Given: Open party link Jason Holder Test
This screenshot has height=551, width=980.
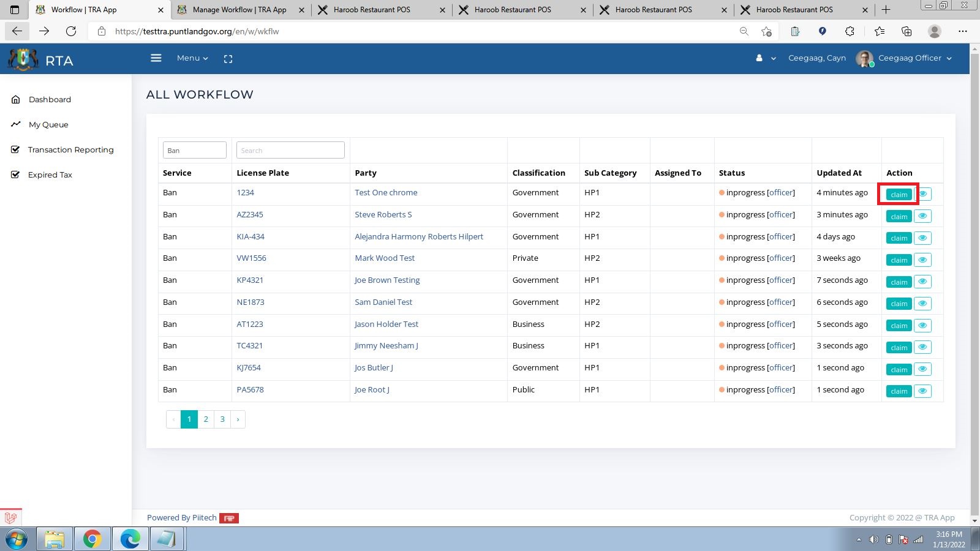Looking at the screenshot, I should (x=386, y=324).
